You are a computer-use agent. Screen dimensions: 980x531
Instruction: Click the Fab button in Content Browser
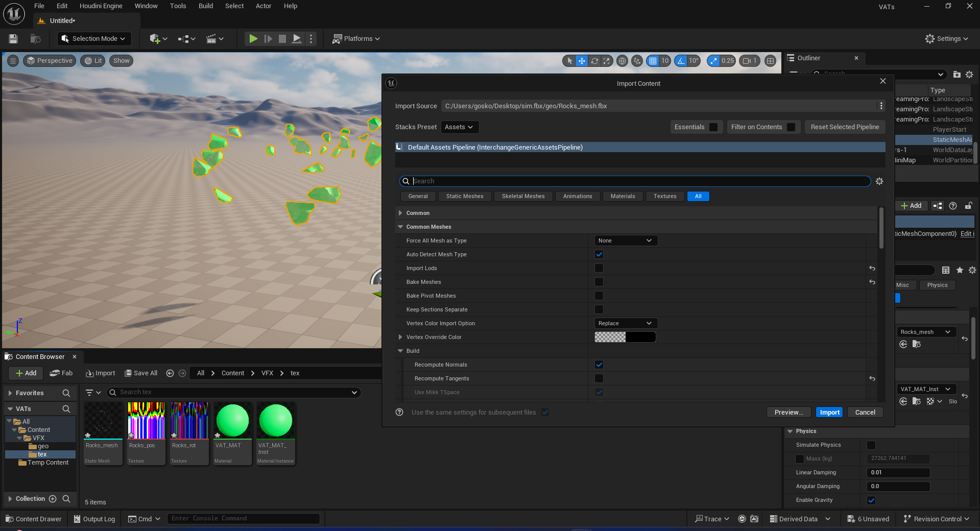tap(61, 373)
